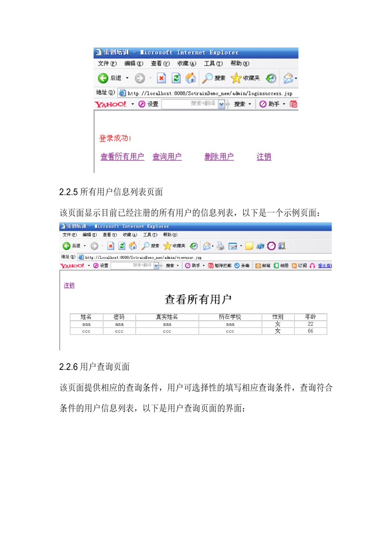Stop page loading with the red X icon

[162, 78]
